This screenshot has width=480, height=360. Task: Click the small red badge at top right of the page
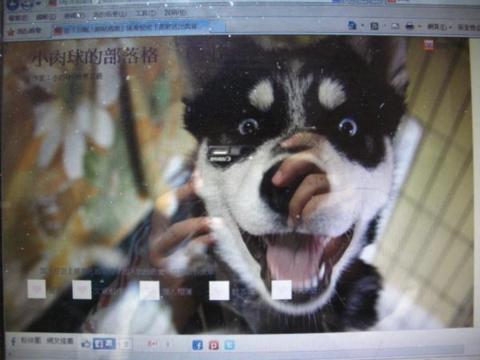pos(429,45)
